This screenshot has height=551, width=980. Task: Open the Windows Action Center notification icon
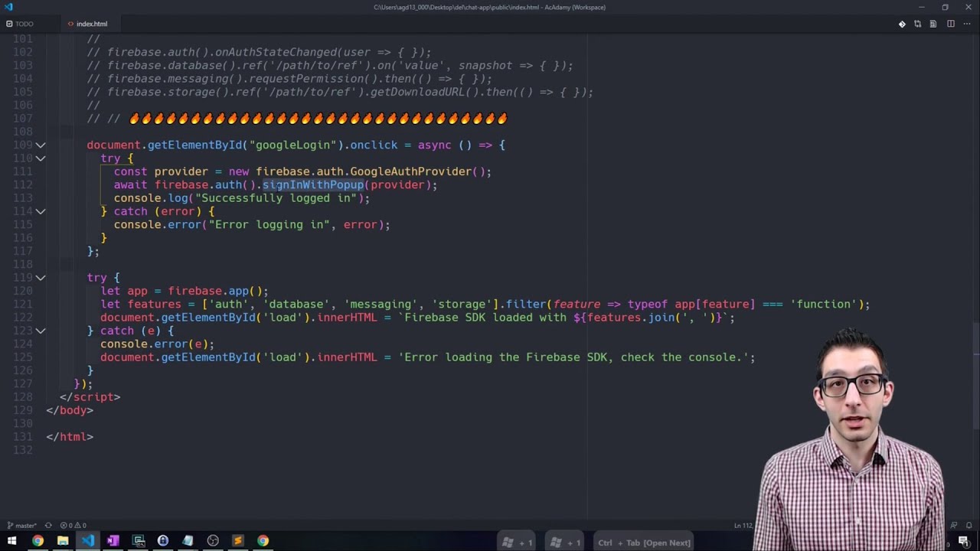(963, 541)
